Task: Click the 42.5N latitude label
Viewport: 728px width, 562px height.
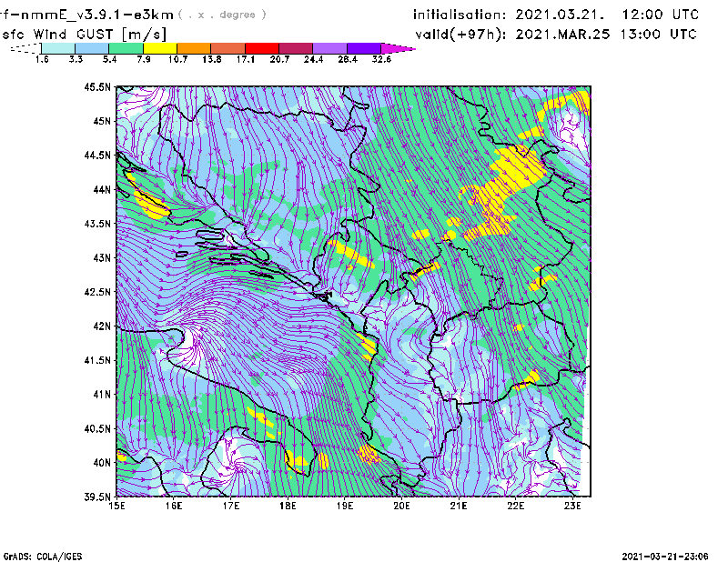Action: [x=97, y=292]
